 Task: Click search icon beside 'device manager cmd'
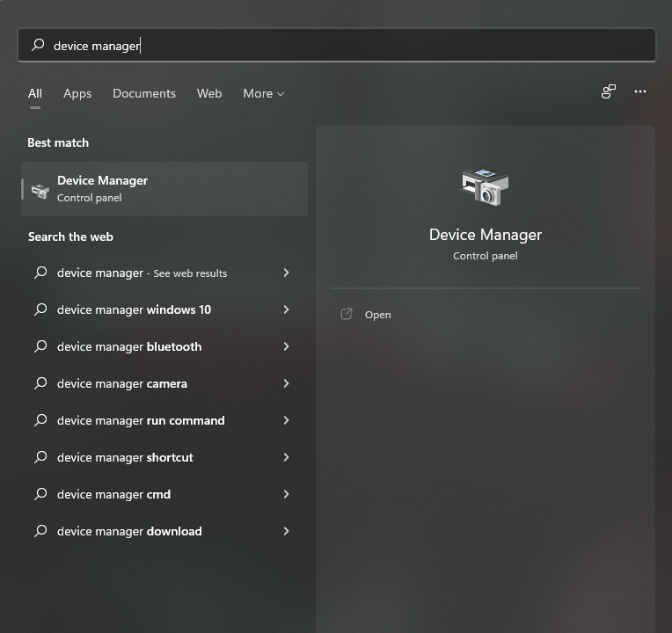[x=40, y=493]
